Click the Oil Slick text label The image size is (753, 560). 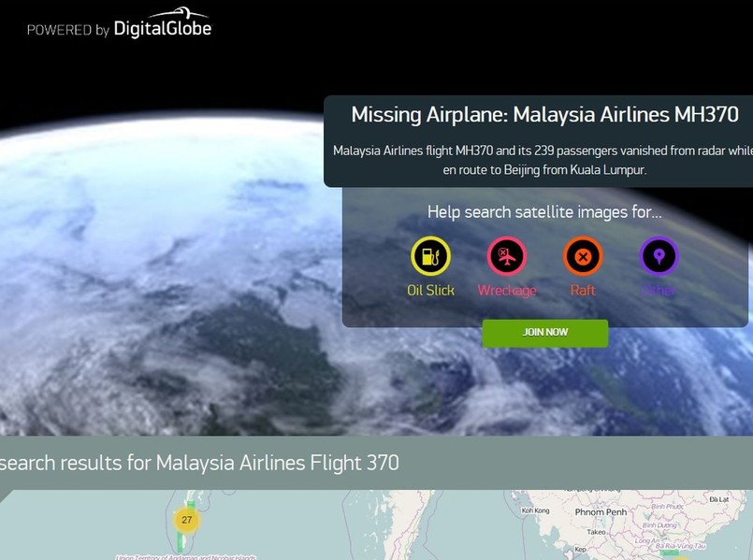point(430,291)
